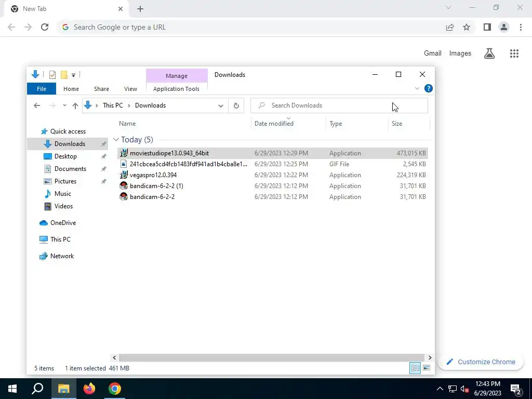Switch to Details view layout
Screen dimensions: 532x399
click(415, 368)
